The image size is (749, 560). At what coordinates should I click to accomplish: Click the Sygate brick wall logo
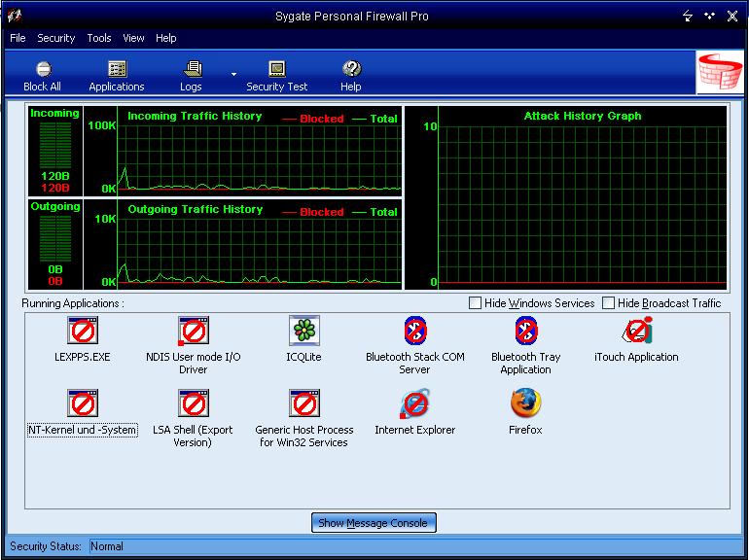click(720, 72)
